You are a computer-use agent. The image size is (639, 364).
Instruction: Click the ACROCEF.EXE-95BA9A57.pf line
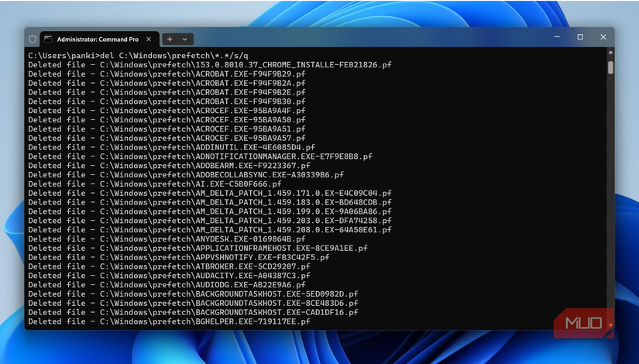click(167, 138)
